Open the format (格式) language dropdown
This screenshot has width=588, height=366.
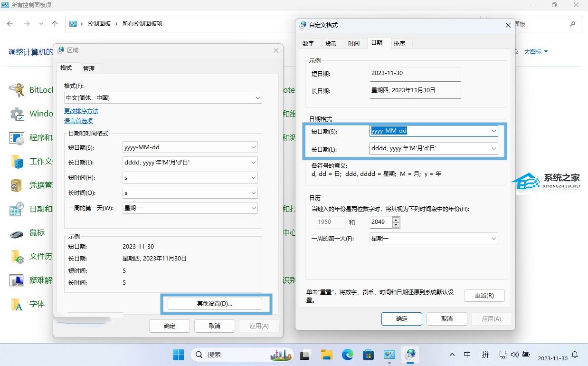tap(257, 98)
